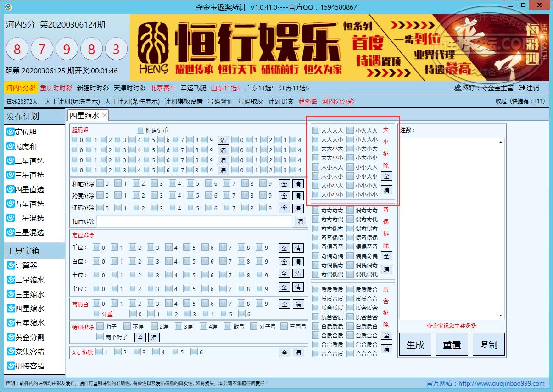Open the 趋势图 trend chart
Image resolution: width=553 pixels, height=392 pixels.
click(x=308, y=101)
